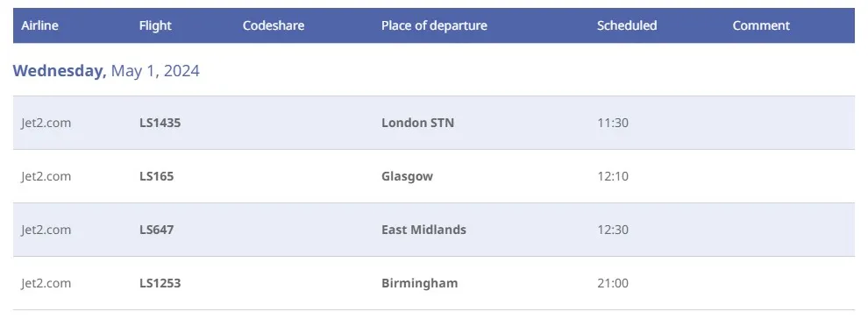Open flight LS165 details

click(157, 176)
